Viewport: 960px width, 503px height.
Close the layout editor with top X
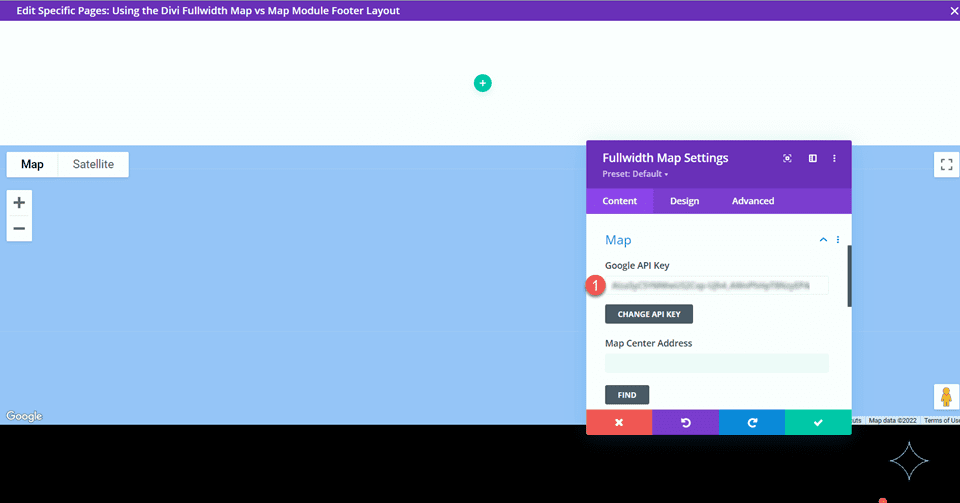coord(954,11)
